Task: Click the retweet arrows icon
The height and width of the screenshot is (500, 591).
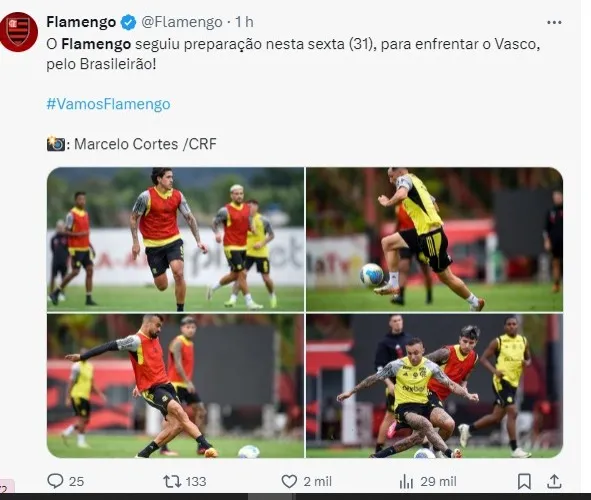Action: 172,481
